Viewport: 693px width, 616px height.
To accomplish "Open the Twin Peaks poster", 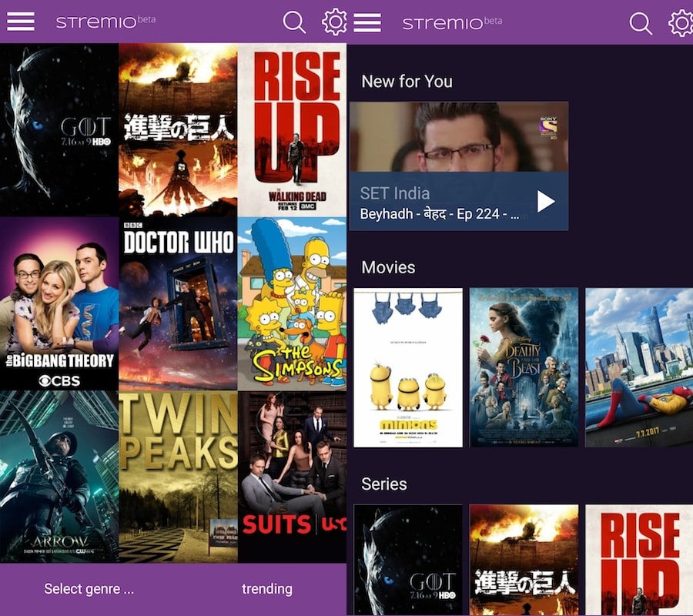I will [178, 477].
